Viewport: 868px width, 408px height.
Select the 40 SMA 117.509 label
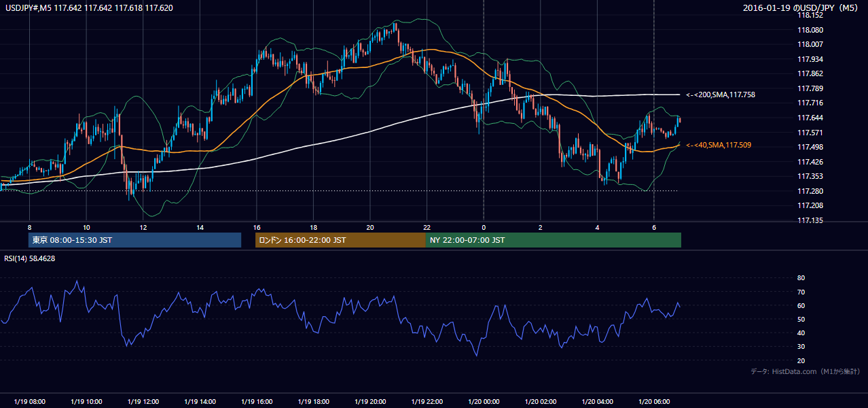click(719, 145)
